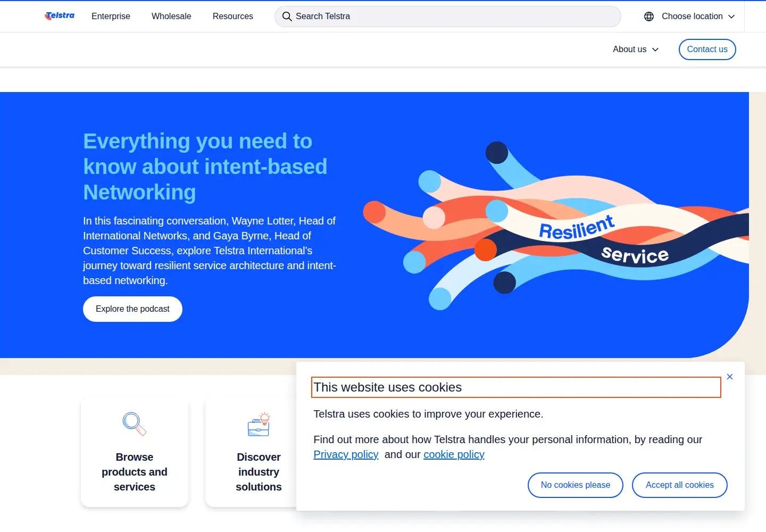
Task: Expand the About us dropdown
Action: [636, 49]
